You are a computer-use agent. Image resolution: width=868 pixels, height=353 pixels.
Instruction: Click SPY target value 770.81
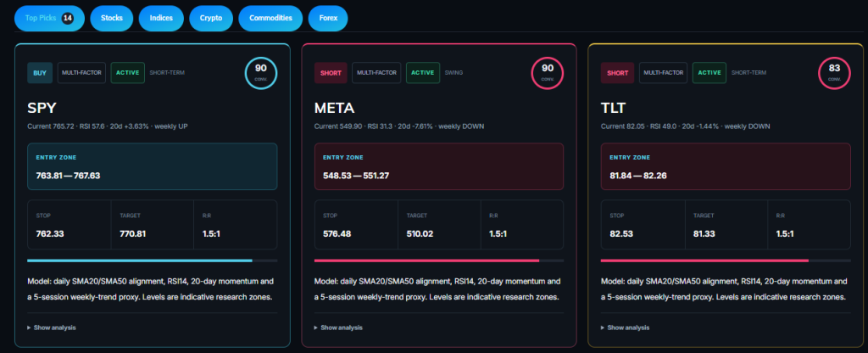pos(133,234)
